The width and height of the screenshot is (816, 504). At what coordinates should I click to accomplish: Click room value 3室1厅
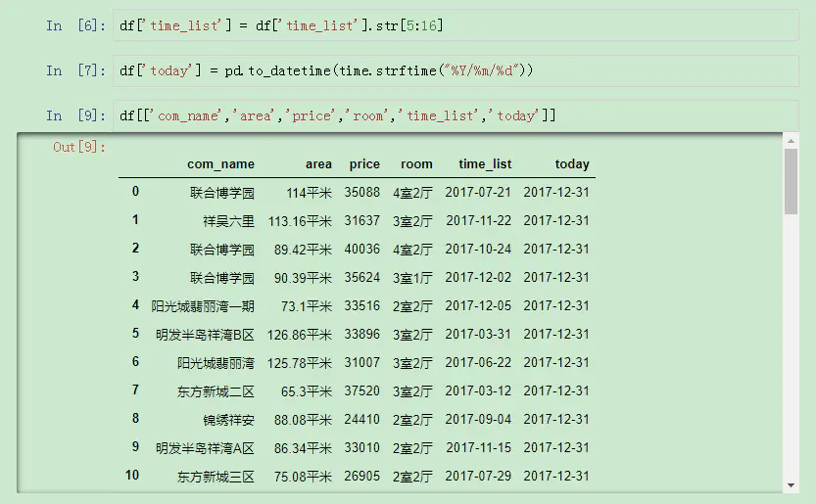point(412,278)
